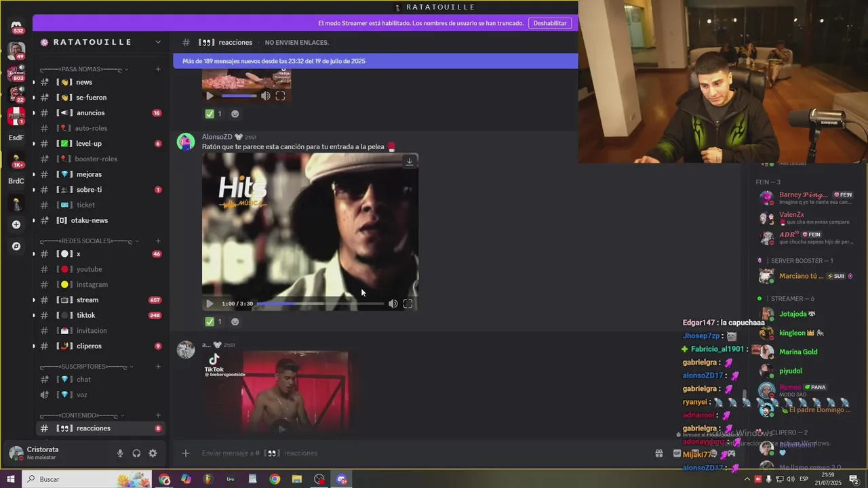Show hidden system tray icons
The width and height of the screenshot is (868, 488).
tap(747, 479)
